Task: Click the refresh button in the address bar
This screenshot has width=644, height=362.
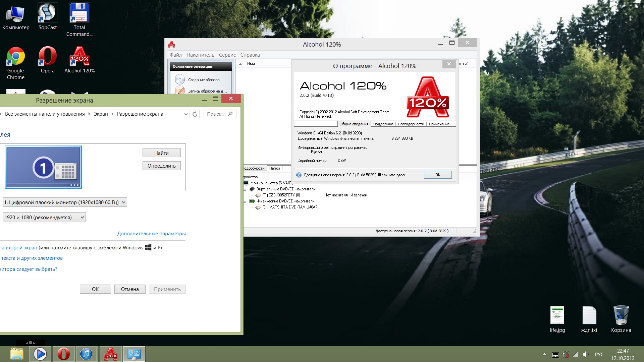Action: tap(195, 114)
